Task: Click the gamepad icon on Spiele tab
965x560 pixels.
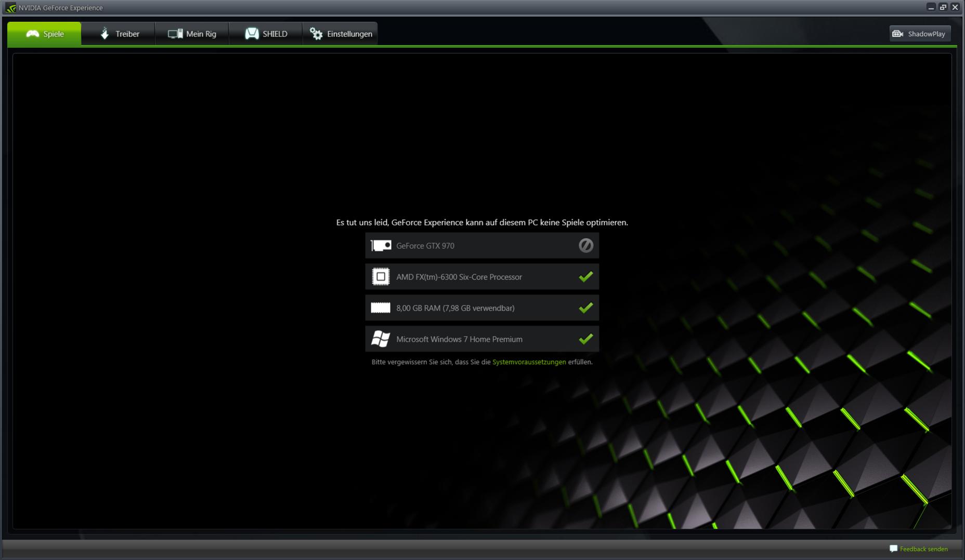Action: (x=33, y=34)
